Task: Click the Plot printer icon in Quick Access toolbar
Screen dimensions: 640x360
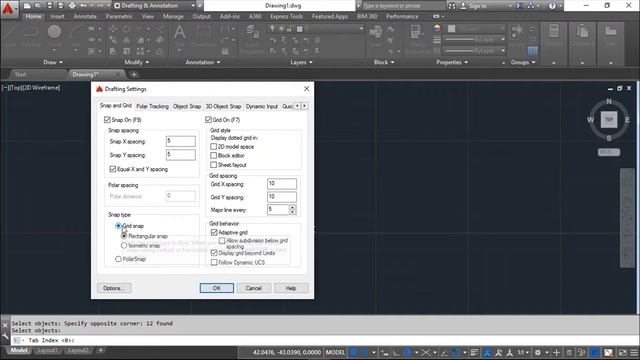Action: [72, 6]
